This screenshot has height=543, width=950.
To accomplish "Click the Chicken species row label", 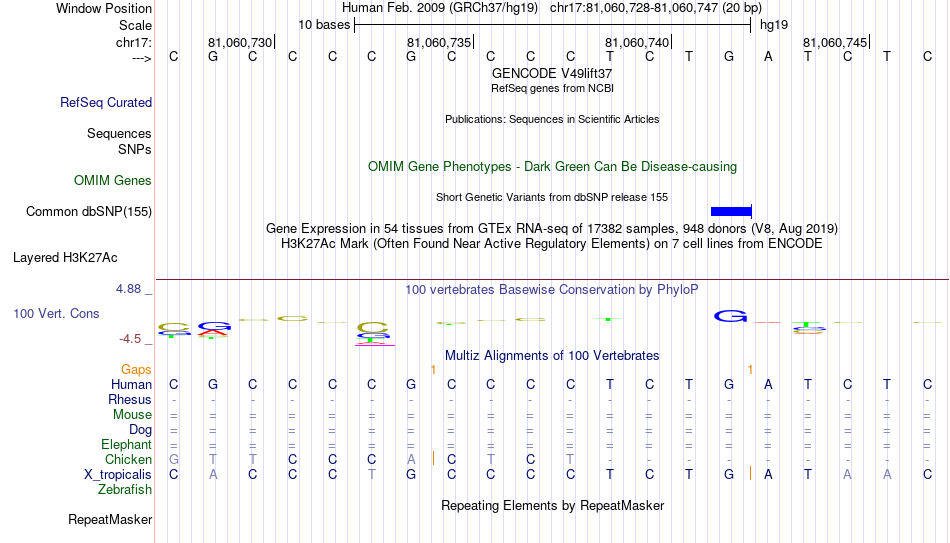I will [128, 459].
